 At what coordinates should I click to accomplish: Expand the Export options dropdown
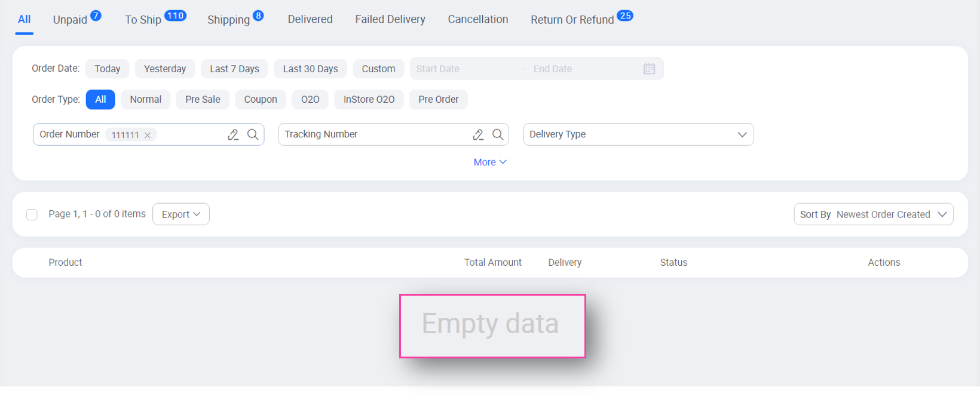click(x=180, y=214)
